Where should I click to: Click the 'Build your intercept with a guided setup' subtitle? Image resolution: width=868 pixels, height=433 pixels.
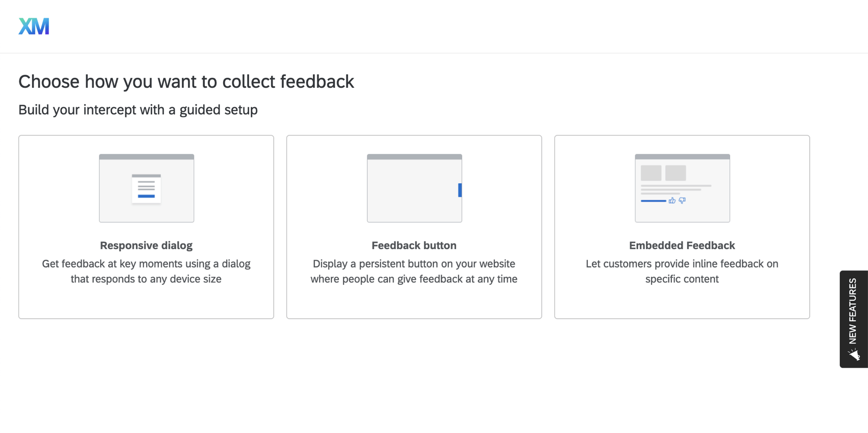138,110
